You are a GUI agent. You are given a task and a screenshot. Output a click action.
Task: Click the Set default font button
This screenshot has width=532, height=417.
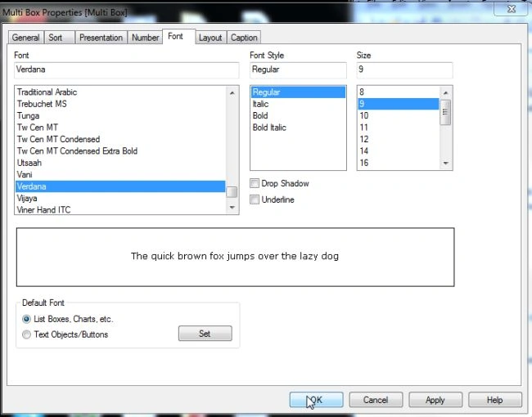[x=205, y=334]
